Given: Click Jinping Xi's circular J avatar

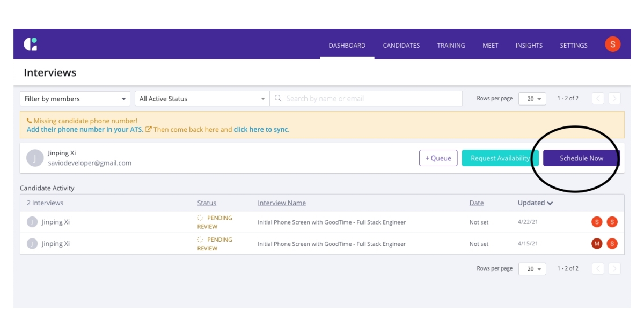Looking at the screenshot, I should (x=34, y=158).
